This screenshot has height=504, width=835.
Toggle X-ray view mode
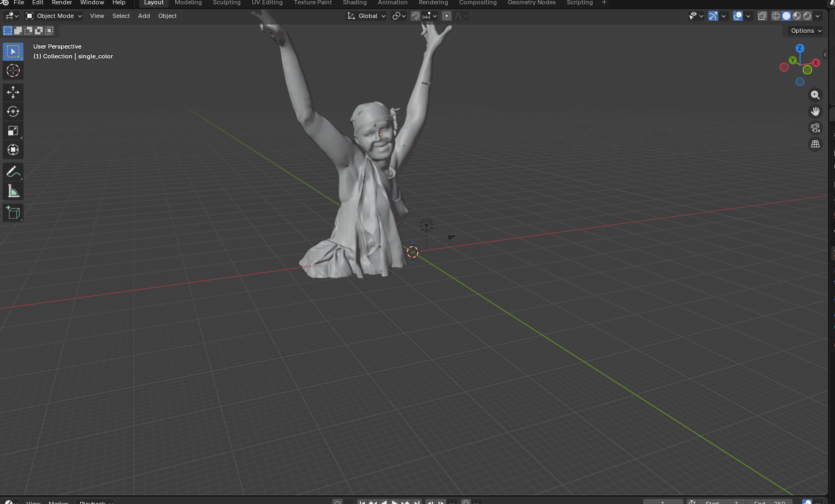762,16
